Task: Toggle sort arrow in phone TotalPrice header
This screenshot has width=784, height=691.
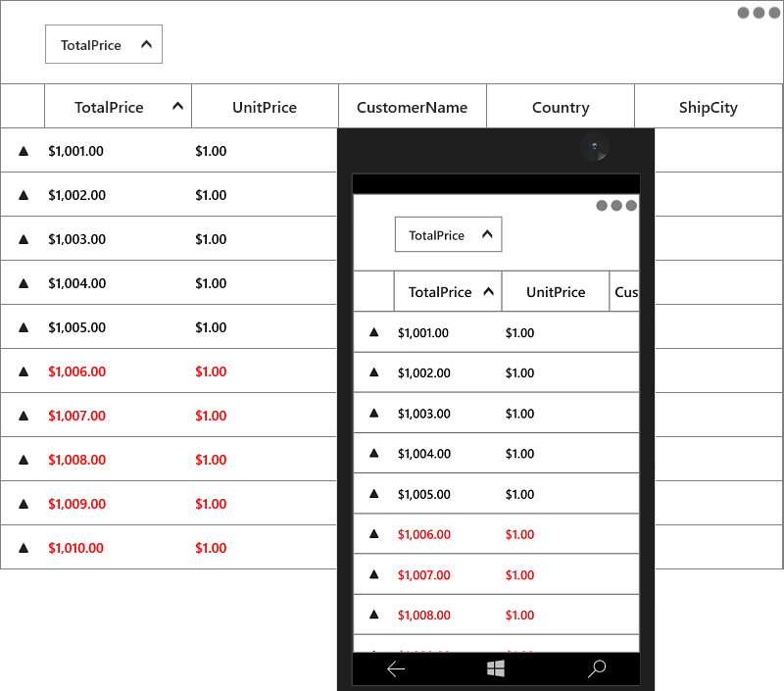Action: 488,291
